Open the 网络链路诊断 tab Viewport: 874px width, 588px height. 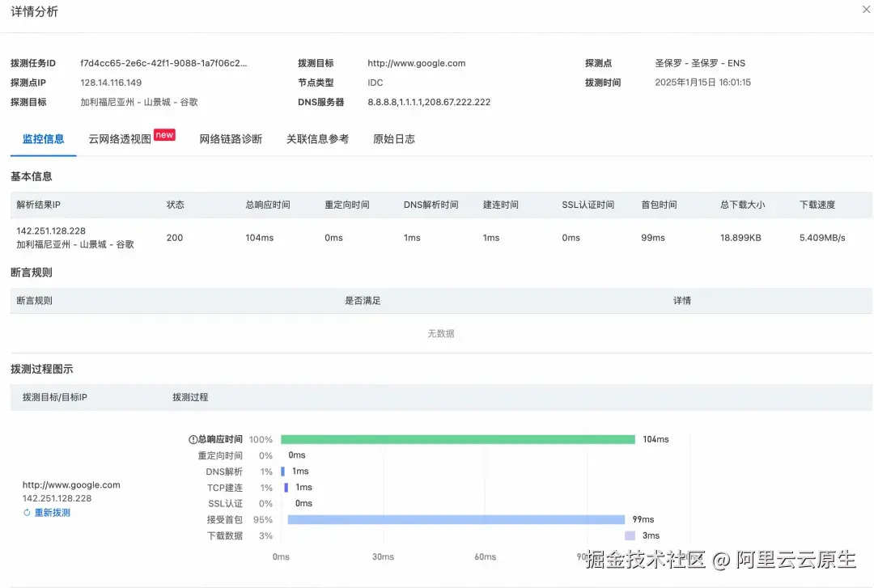231,139
